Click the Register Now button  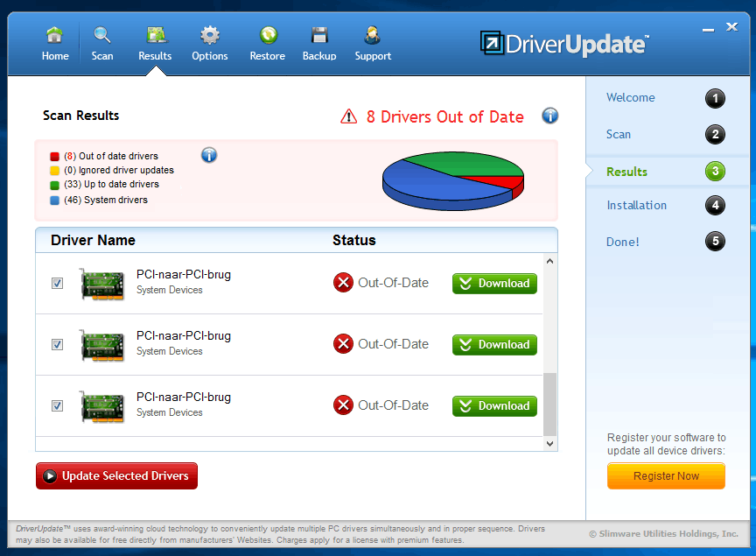666,475
